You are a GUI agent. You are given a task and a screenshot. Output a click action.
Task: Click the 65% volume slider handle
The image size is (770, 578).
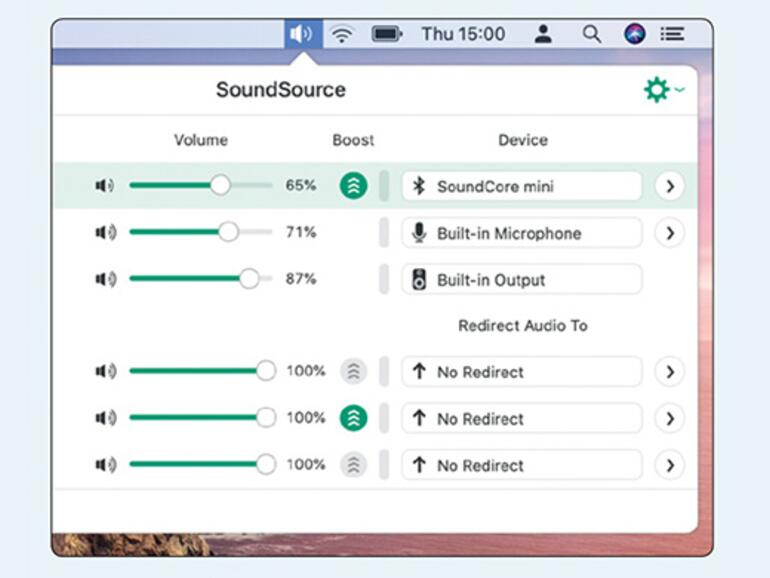click(x=220, y=185)
